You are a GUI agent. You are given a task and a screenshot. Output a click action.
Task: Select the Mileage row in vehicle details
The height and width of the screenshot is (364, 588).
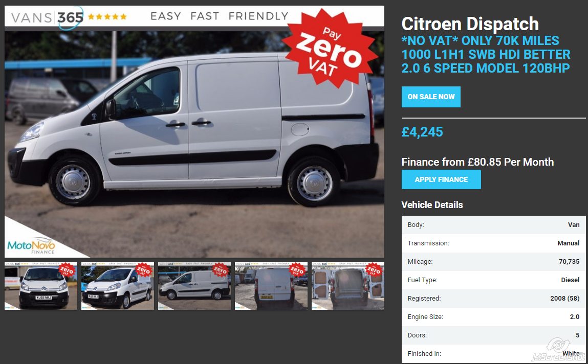pos(493,261)
